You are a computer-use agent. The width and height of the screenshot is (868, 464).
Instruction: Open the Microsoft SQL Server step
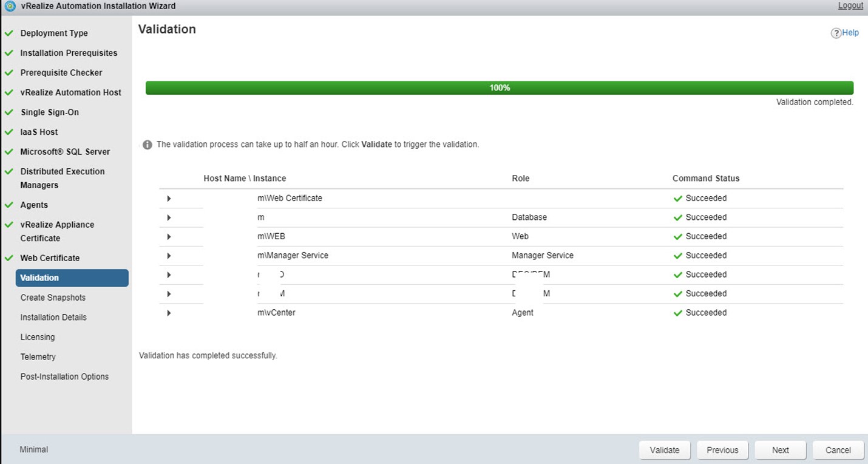point(65,152)
